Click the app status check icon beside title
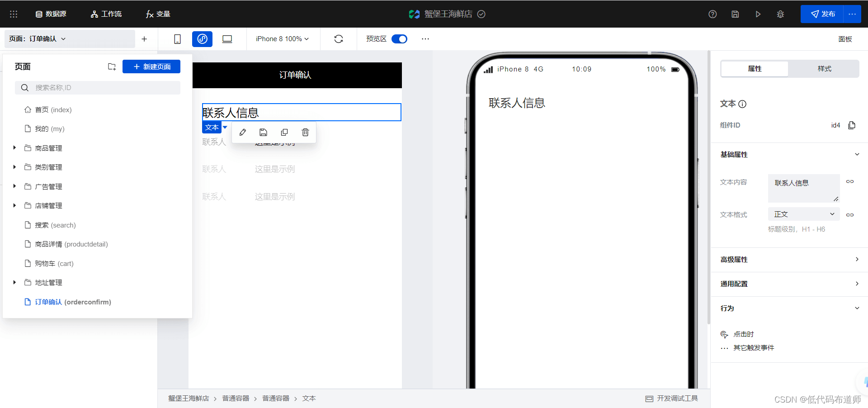Image resolution: width=868 pixels, height=408 pixels. pos(481,14)
